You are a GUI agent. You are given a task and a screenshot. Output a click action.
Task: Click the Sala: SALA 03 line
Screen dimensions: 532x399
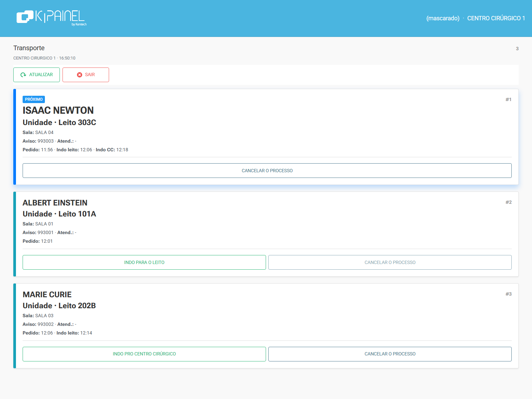(x=38, y=316)
